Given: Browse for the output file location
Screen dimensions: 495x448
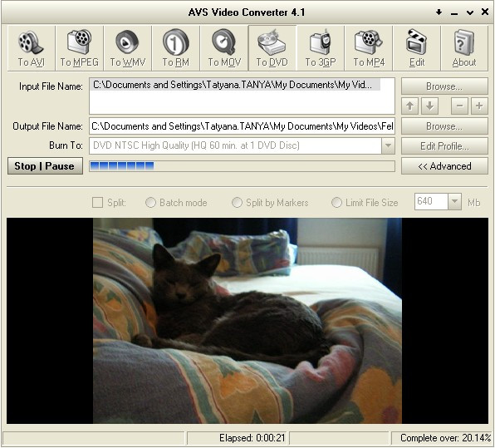Looking at the screenshot, I should tap(444, 126).
